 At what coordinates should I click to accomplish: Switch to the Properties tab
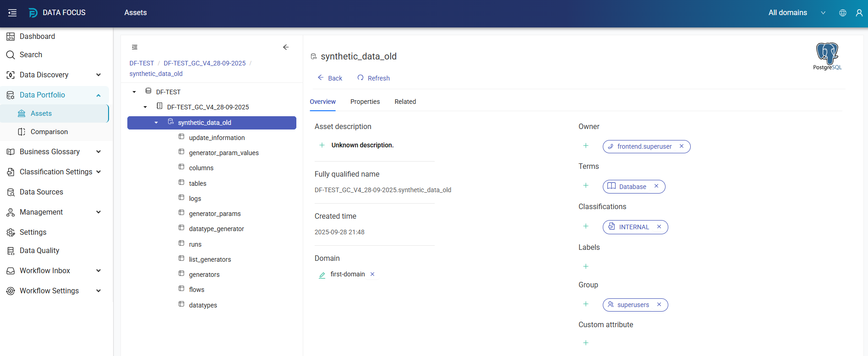click(x=365, y=102)
